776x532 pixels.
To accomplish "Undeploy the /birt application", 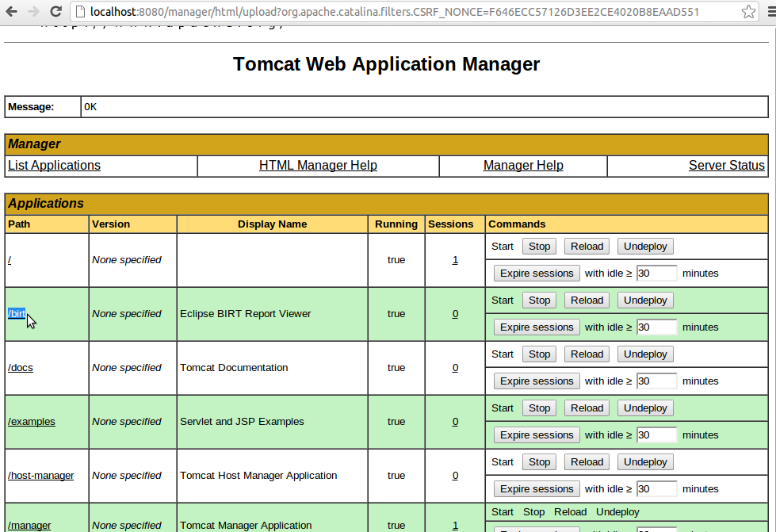I will 645,300.
